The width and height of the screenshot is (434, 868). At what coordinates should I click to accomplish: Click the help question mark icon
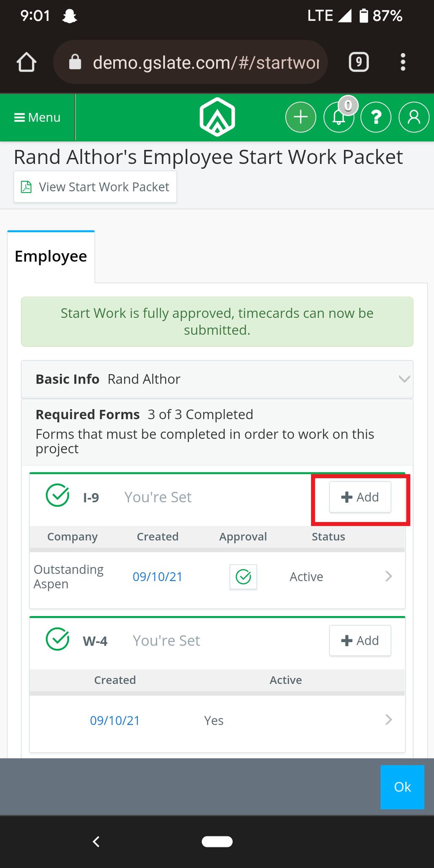coord(375,117)
